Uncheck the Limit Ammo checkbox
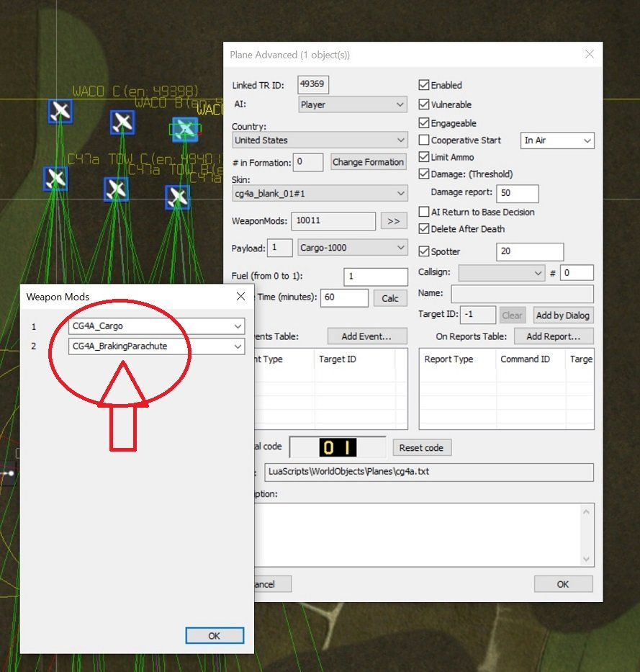The image size is (640, 672). 424,157
